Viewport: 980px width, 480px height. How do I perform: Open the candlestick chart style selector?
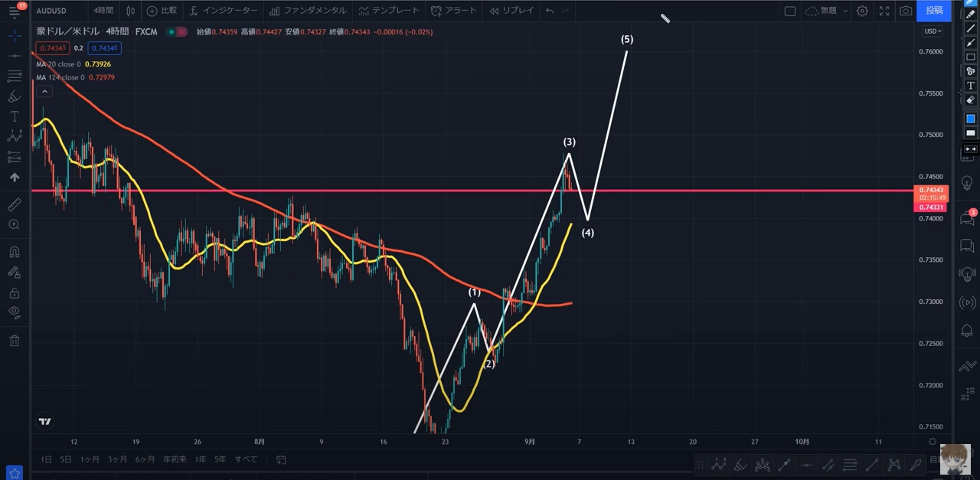tap(130, 11)
